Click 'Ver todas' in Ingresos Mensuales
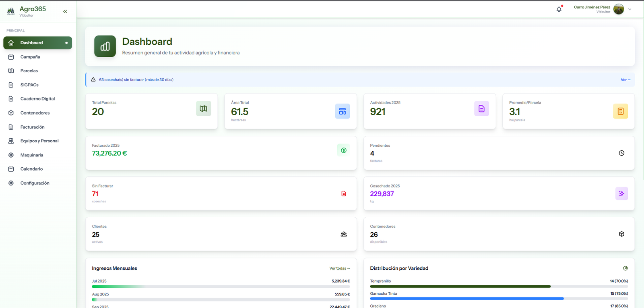Screen dimensions: 644x308 [x=339, y=268]
